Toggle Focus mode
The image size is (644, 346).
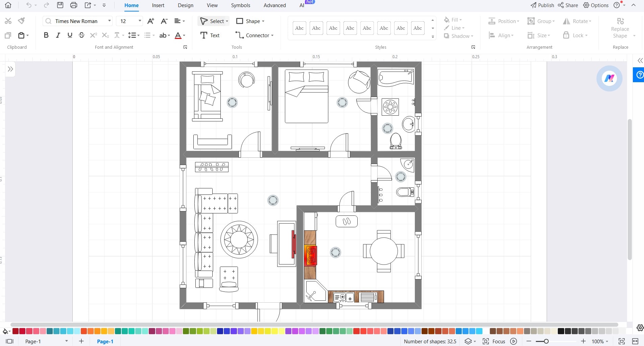coord(494,341)
